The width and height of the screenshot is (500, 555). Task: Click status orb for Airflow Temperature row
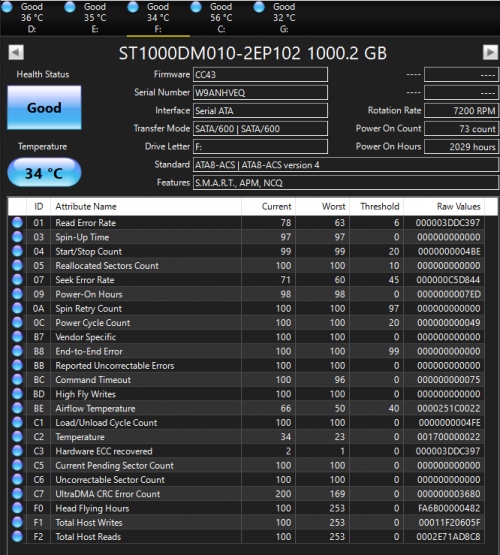point(17,408)
